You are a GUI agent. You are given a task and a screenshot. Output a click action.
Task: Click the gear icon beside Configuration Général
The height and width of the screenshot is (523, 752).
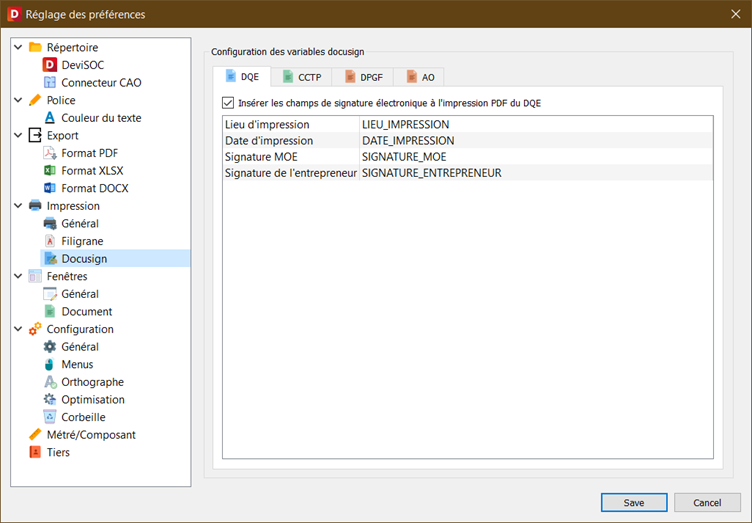49,347
